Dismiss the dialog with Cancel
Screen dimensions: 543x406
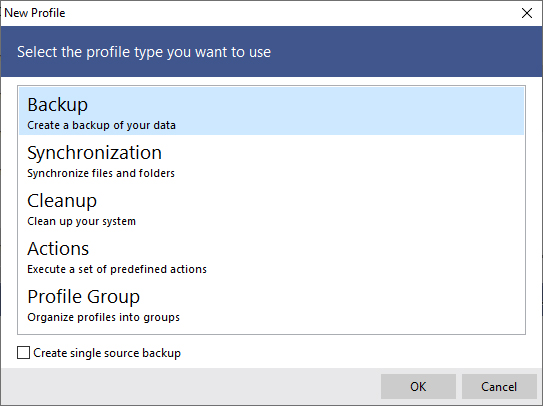pos(499,386)
